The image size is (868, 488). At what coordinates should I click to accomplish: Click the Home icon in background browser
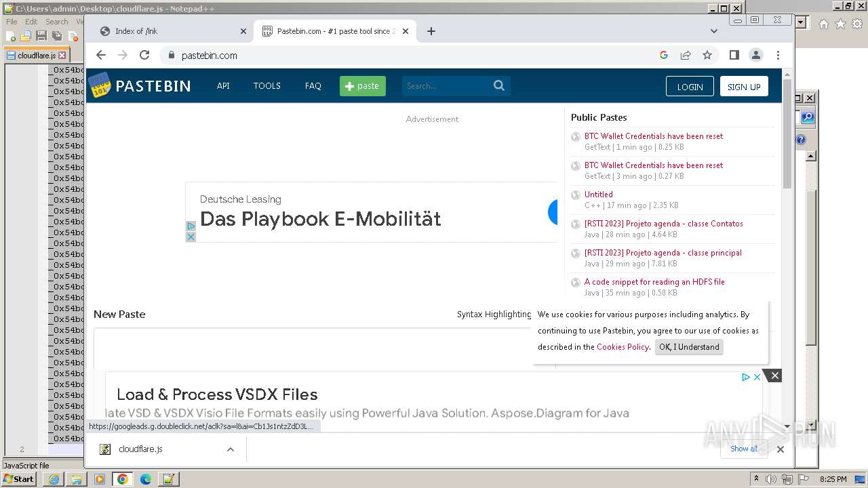tap(823, 24)
